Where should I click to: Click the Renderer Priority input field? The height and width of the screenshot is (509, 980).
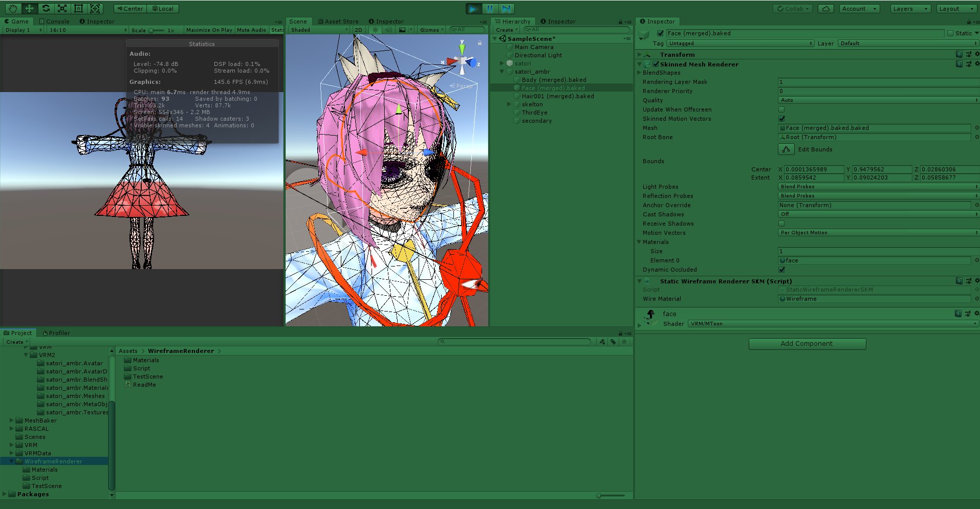pyautogui.click(x=879, y=91)
